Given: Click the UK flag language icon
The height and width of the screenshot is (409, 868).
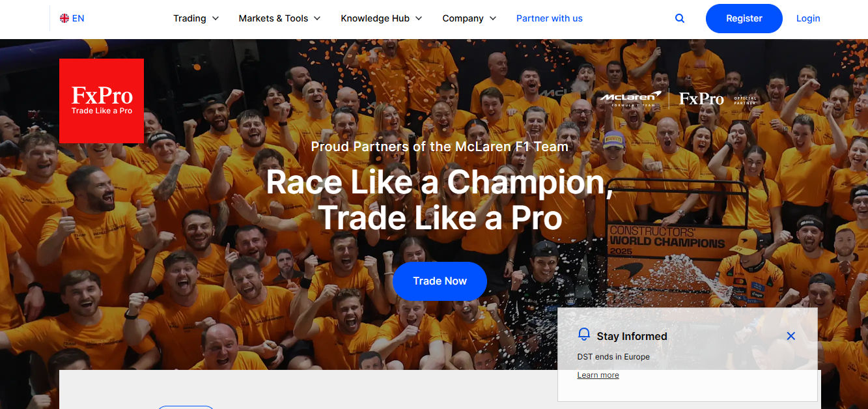Looking at the screenshot, I should pyautogui.click(x=64, y=18).
